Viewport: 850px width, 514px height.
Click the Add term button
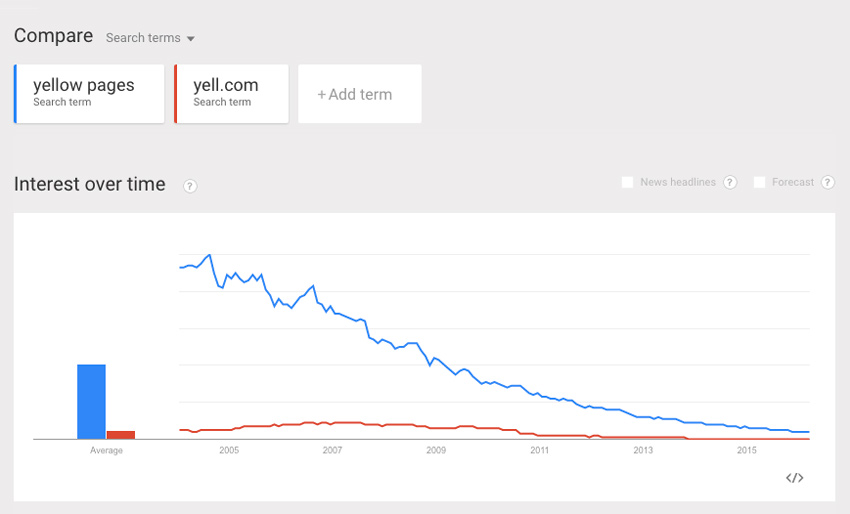point(359,95)
